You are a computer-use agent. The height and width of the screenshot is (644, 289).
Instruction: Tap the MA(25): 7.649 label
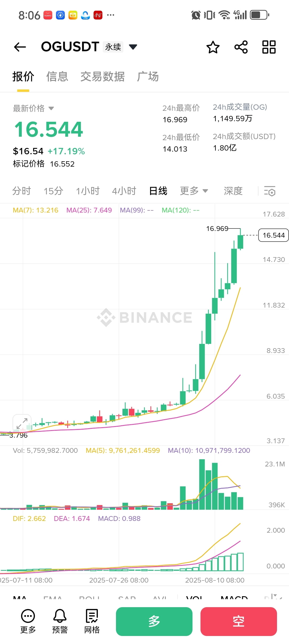click(89, 210)
